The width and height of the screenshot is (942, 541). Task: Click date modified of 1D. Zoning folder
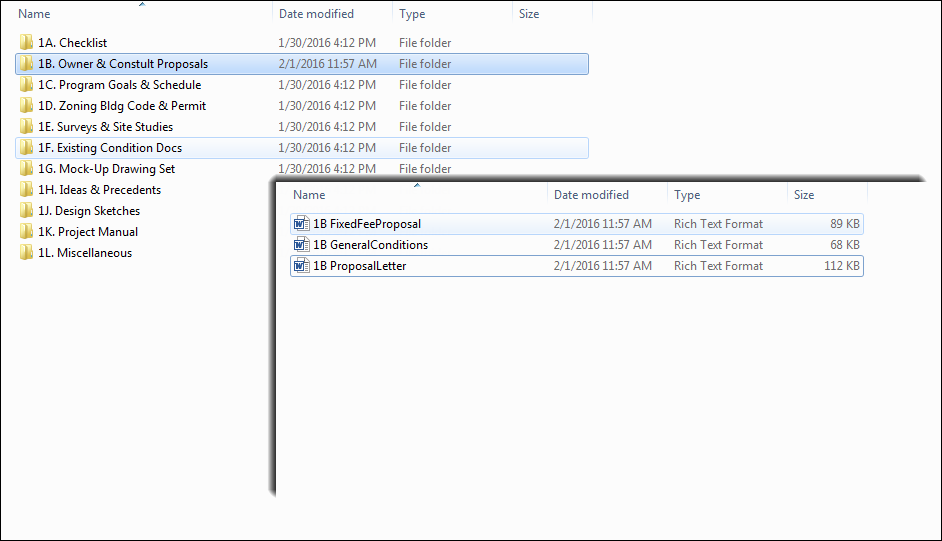(327, 106)
